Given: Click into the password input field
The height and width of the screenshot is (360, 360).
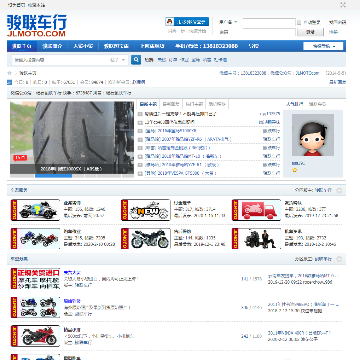Looking at the screenshot, I should point(269,32).
